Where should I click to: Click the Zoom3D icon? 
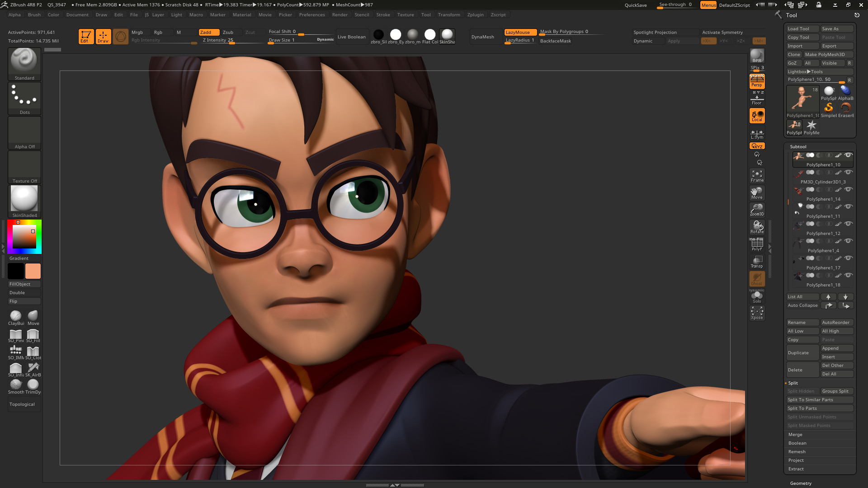(757, 210)
